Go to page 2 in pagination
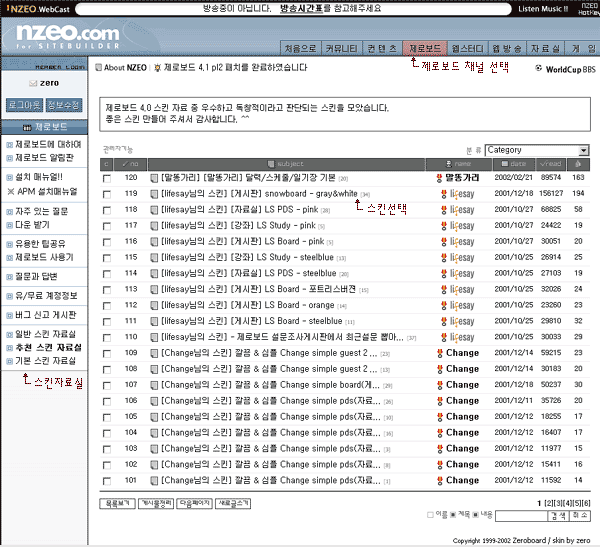This screenshot has height=547, width=600. click(550, 502)
